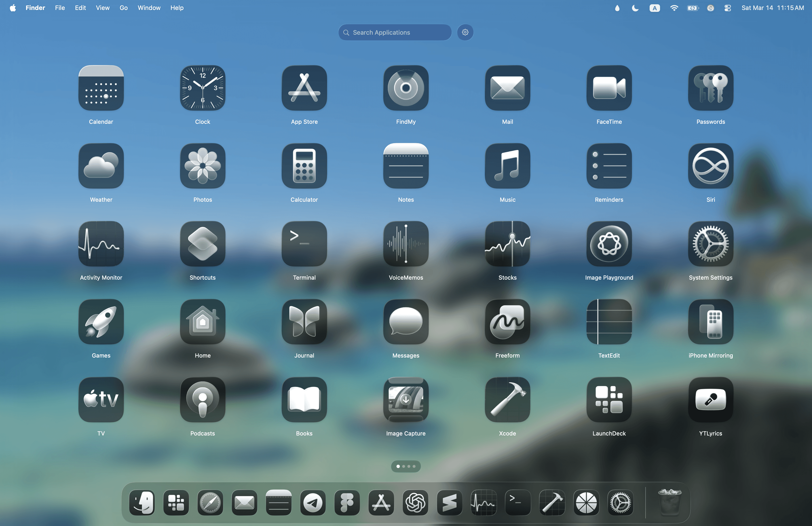This screenshot has height=526, width=812.
Task: Open the Calendar app
Action: 101,88
